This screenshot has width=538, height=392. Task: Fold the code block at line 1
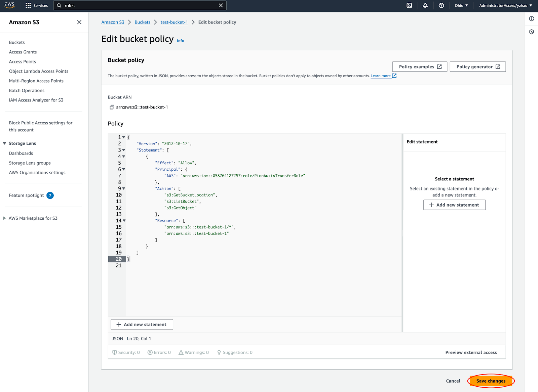click(x=124, y=137)
